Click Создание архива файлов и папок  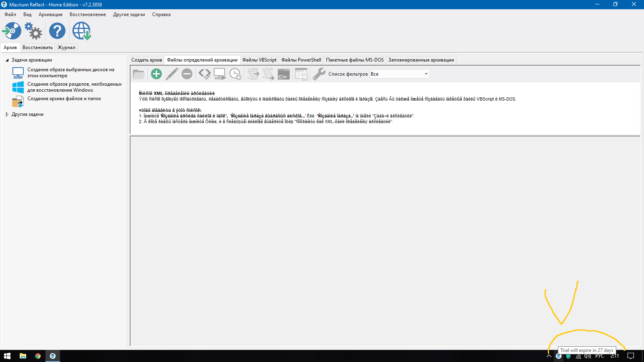64,99
